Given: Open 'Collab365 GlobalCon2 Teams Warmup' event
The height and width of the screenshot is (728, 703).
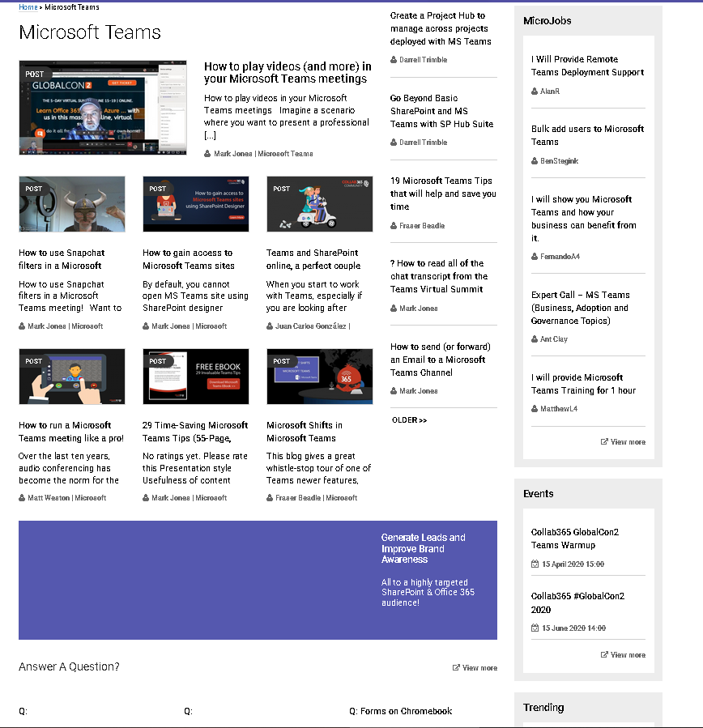Looking at the screenshot, I should [575, 539].
